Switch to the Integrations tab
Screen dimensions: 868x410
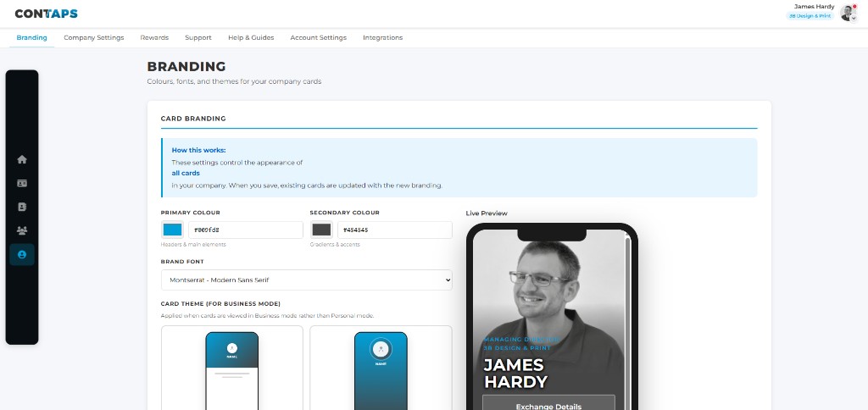(382, 37)
